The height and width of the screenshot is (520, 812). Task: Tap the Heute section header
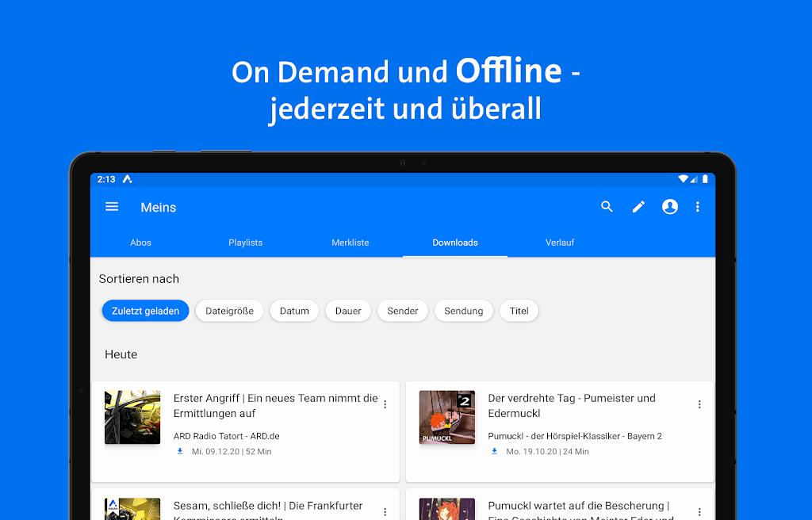121,354
